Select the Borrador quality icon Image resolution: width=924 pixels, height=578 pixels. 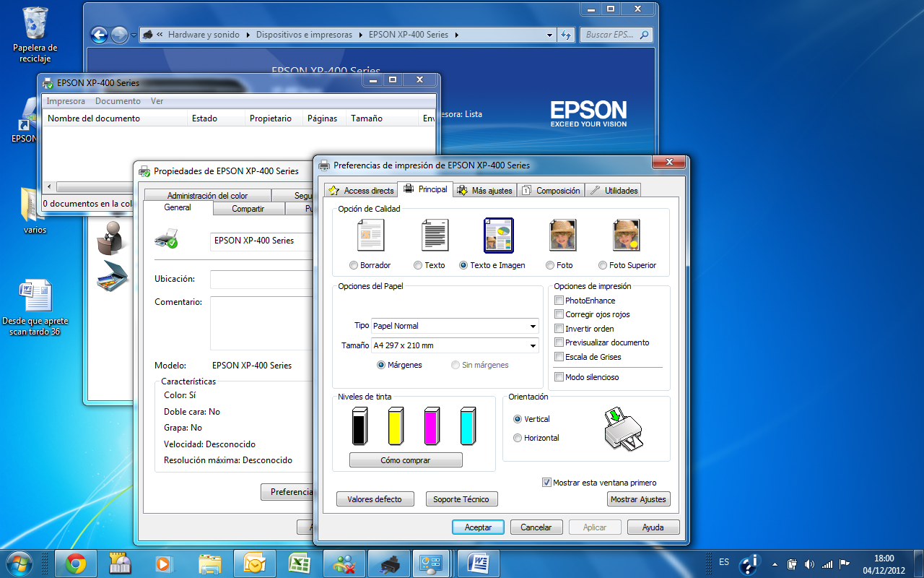coord(370,235)
